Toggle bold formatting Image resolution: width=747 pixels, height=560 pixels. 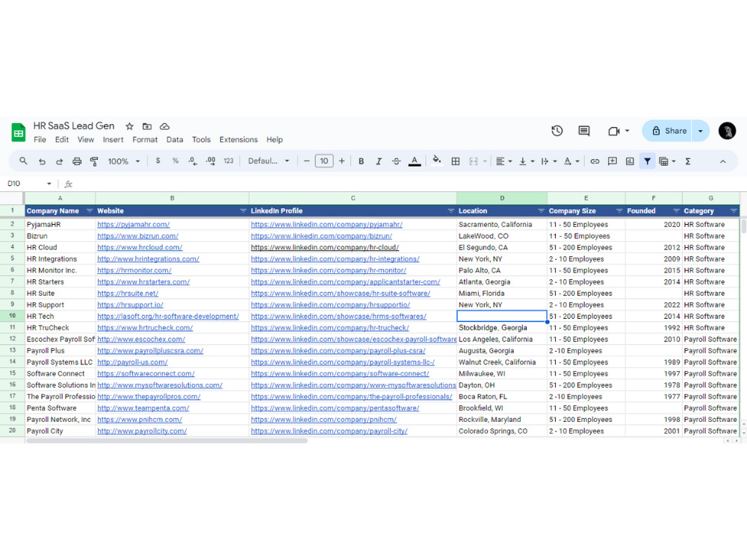361,161
